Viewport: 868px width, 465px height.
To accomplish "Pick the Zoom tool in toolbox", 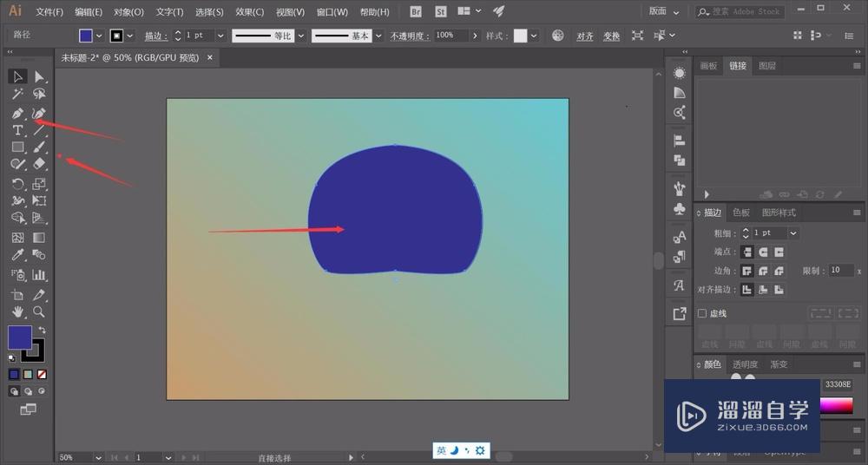I will click(x=39, y=311).
